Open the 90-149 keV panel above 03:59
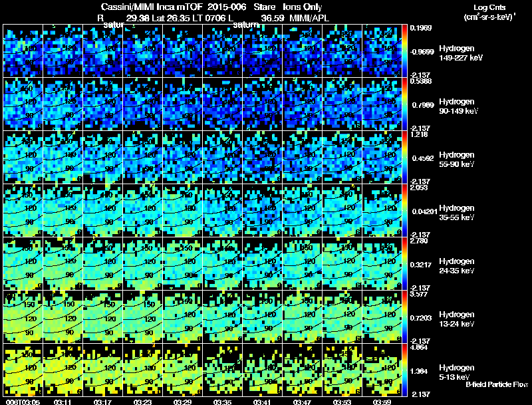This screenshot has width=532, height=405. pyautogui.click(x=382, y=104)
